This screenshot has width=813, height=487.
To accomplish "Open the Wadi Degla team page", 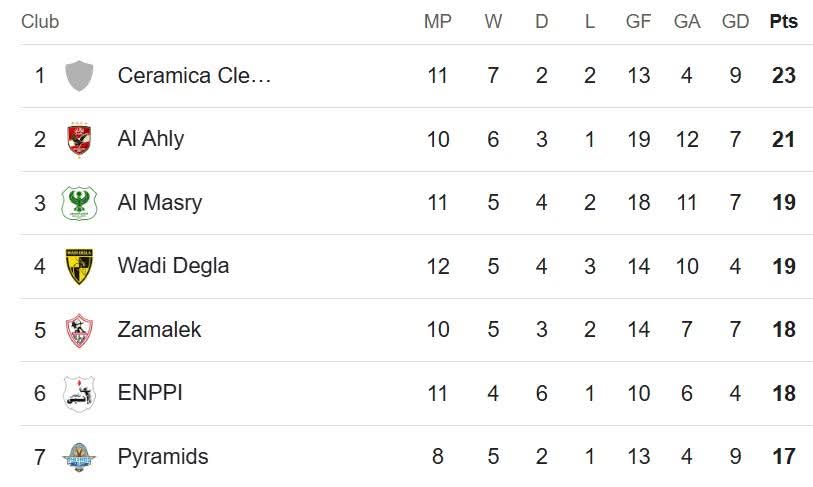I will [173, 266].
